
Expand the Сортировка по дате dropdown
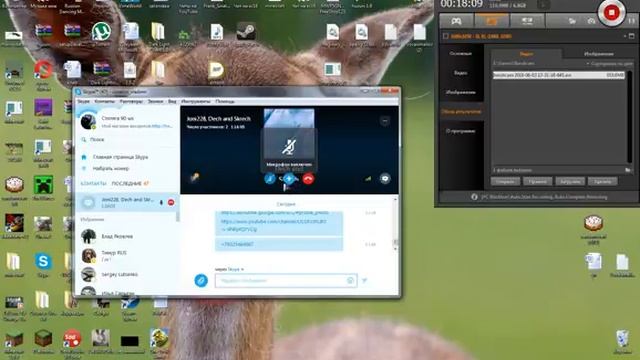pyautogui.click(x=610, y=64)
